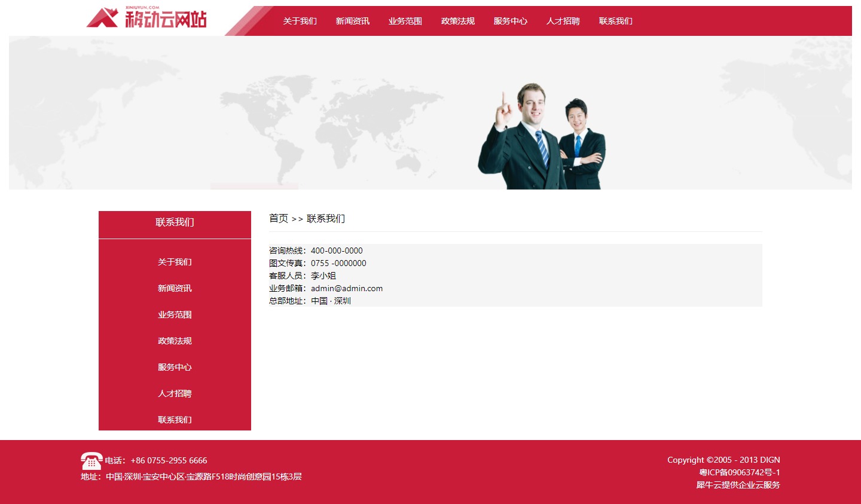Viewport: 861px width, 504px height.
Task: Open 新闻资讯 from the sidebar
Action: pos(175,288)
